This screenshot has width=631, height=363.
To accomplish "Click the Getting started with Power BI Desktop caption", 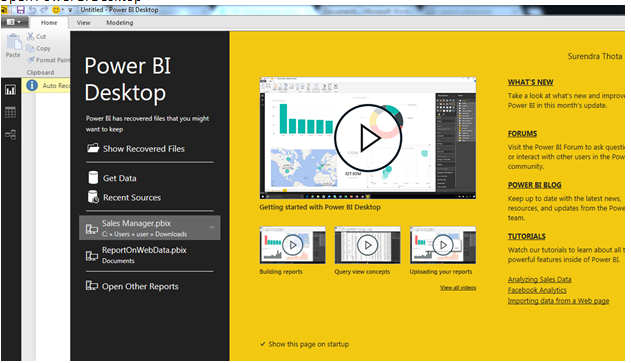I will click(x=320, y=207).
